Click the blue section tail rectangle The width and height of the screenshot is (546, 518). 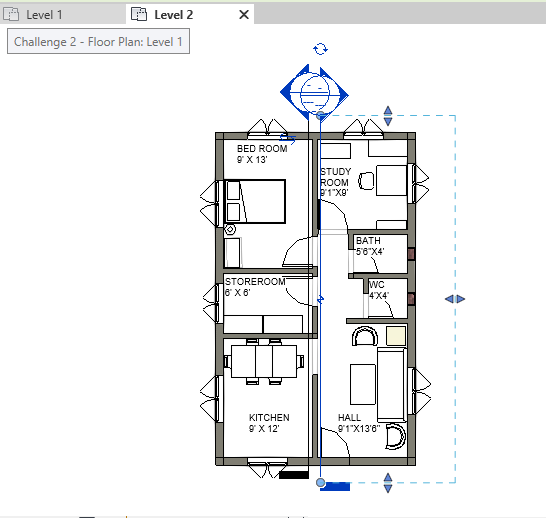(335, 487)
